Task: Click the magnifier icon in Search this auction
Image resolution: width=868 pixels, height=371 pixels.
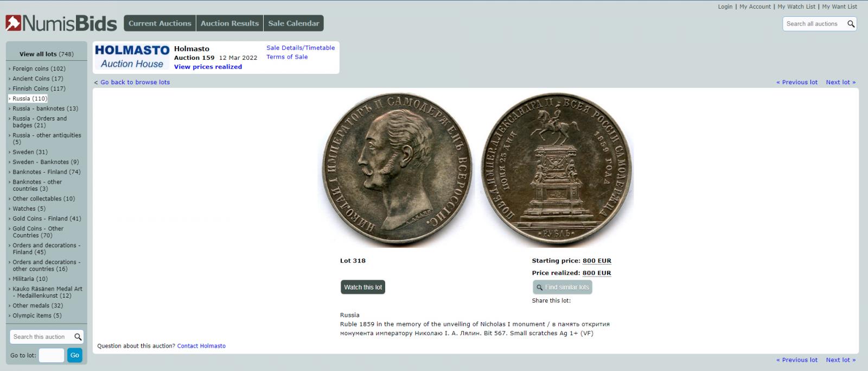Action: tap(78, 337)
